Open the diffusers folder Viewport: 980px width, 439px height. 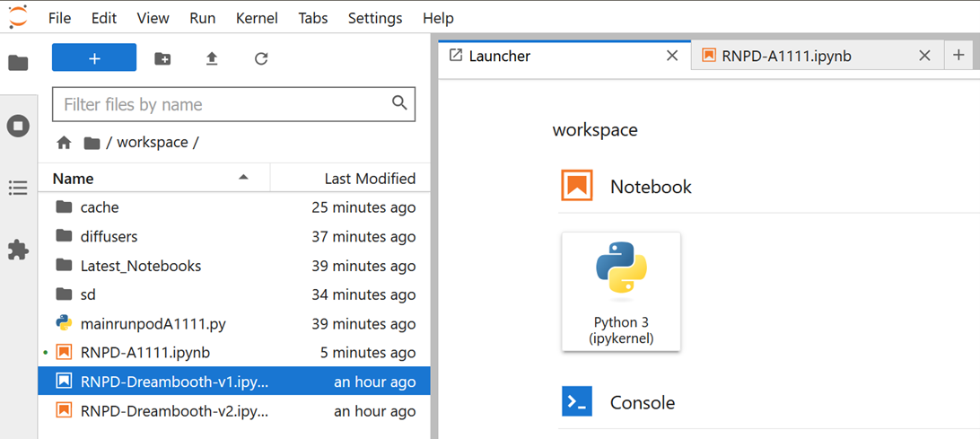[109, 237]
